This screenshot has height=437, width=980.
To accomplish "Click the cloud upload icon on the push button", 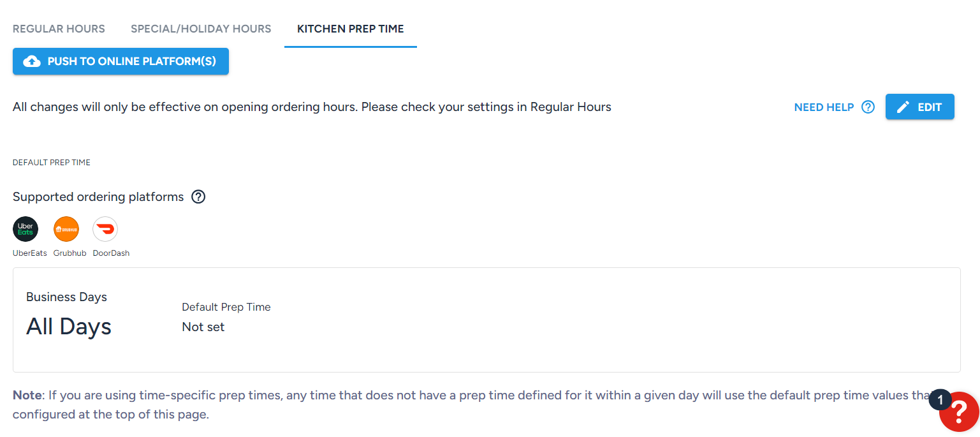I will click(31, 61).
